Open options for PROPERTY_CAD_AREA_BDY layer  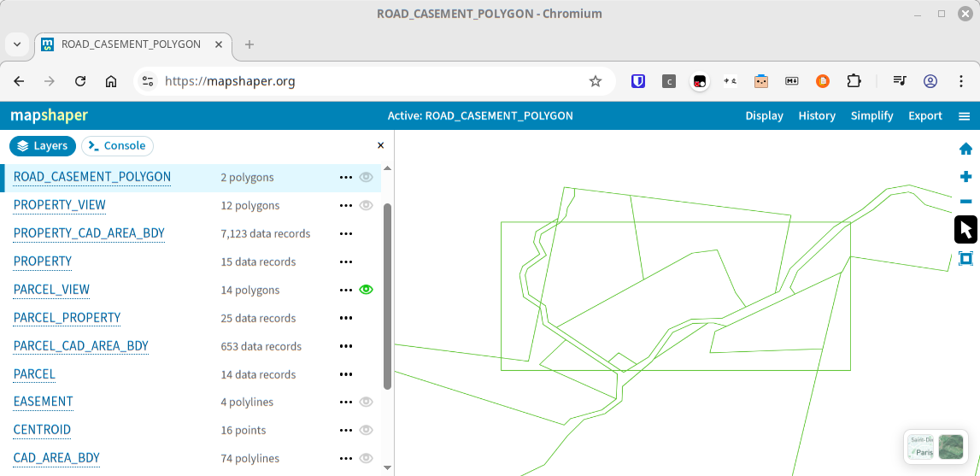(x=346, y=233)
